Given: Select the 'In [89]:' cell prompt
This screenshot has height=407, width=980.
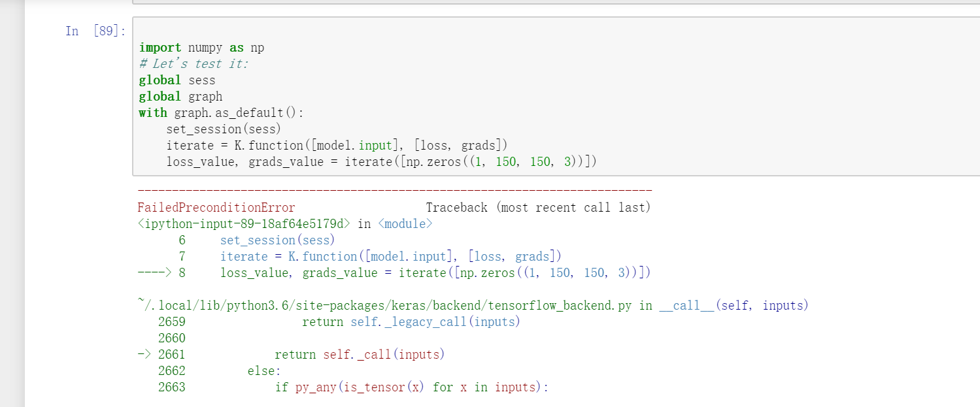Looking at the screenshot, I should [x=95, y=31].
